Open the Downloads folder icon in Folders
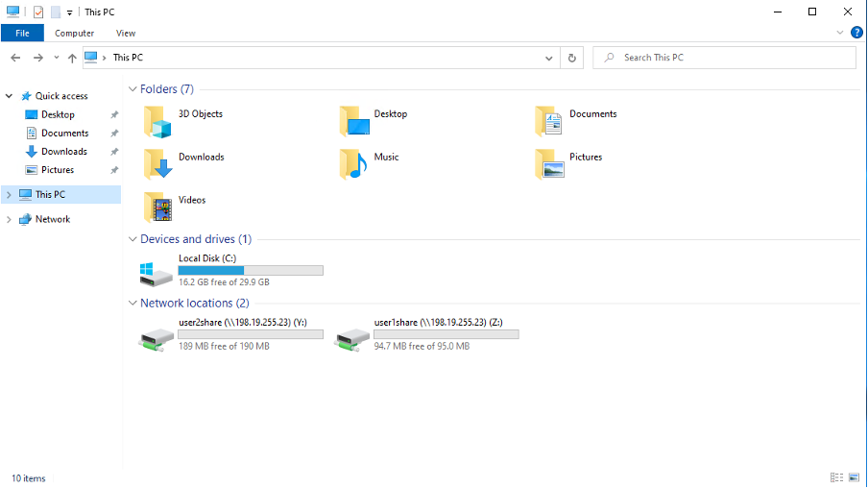Image resolution: width=868 pixels, height=488 pixels. click(x=157, y=164)
